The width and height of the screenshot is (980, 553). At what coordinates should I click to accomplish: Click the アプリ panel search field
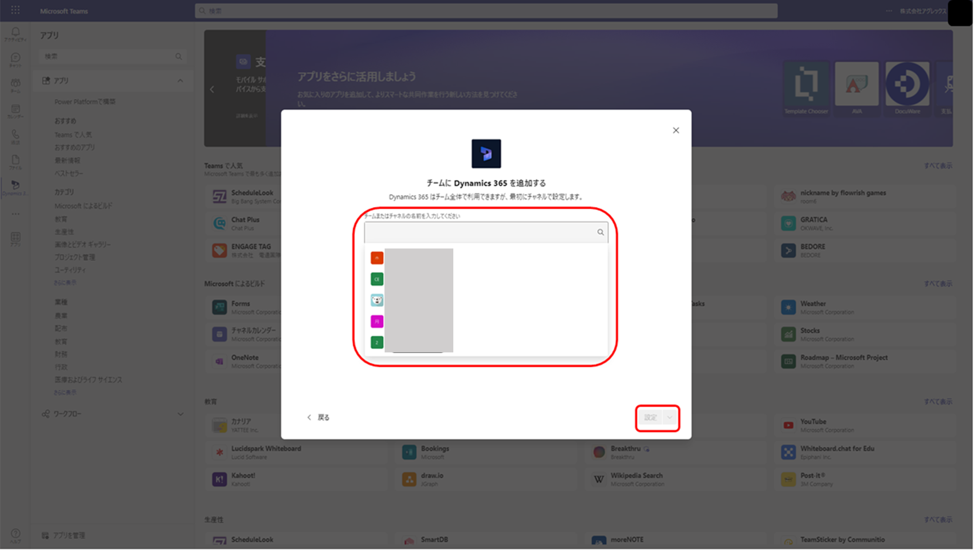[x=113, y=57]
